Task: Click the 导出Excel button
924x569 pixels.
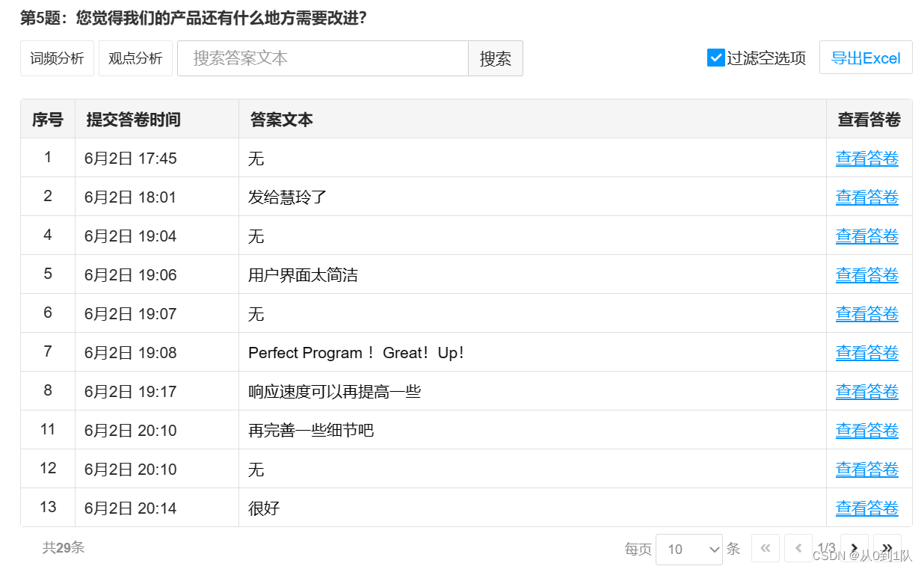Action: pyautogui.click(x=866, y=58)
